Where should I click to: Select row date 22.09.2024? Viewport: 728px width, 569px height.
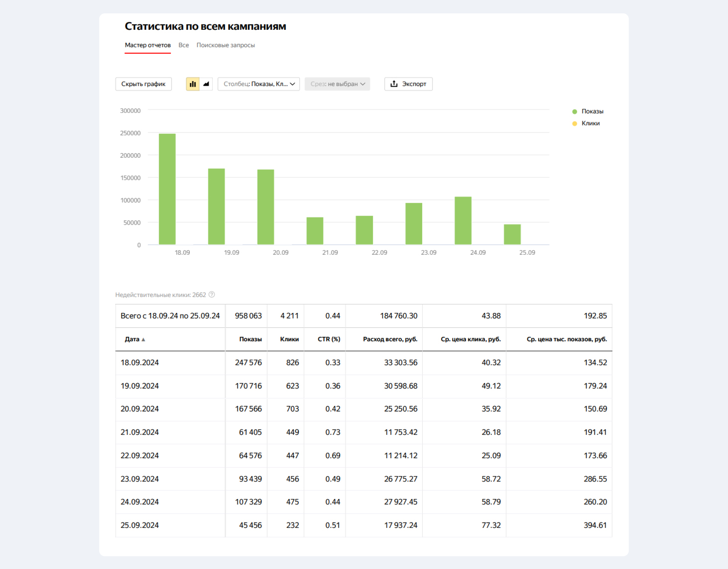click(140, 456)
